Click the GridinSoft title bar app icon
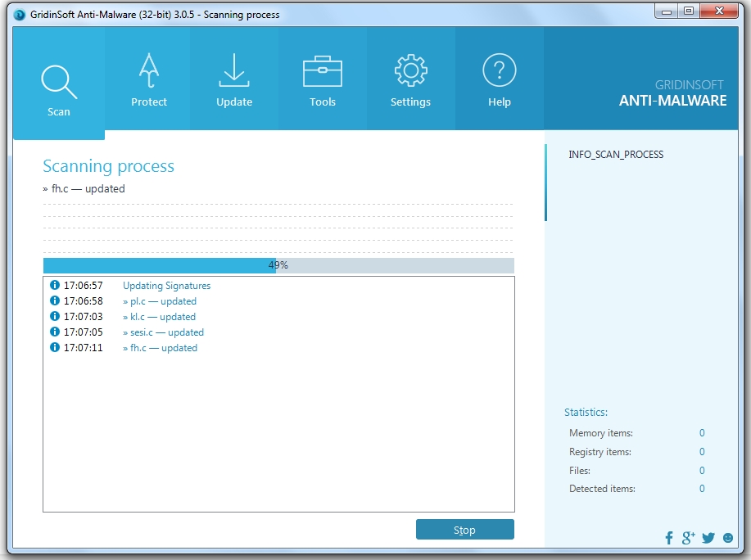Screen dimensions: 751x560 pos(19,15)
